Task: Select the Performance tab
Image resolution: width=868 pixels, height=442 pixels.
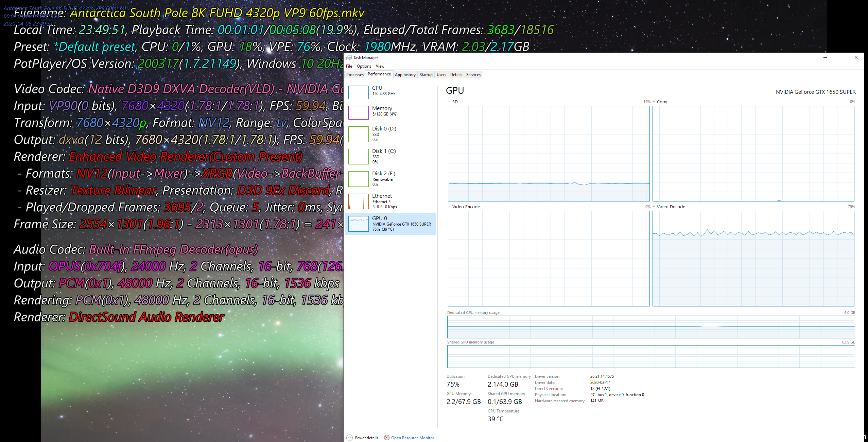Action: click(379, 74)
